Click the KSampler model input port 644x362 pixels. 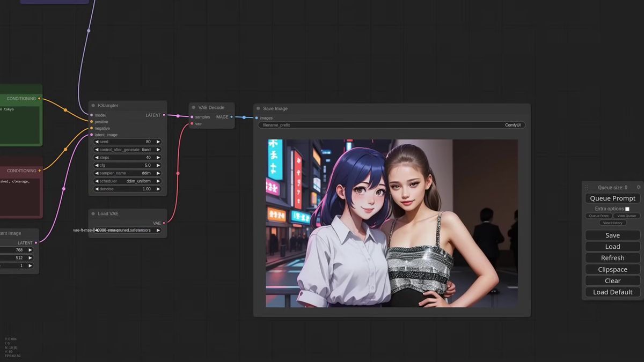91,115
